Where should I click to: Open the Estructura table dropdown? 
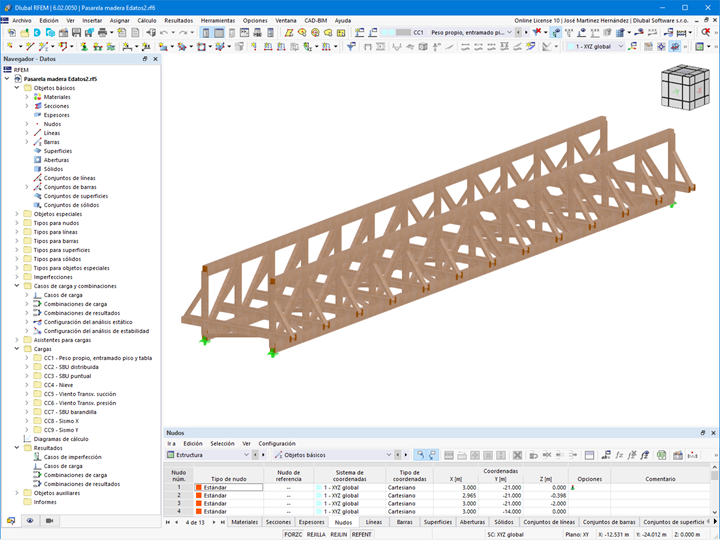coord(246,455)
